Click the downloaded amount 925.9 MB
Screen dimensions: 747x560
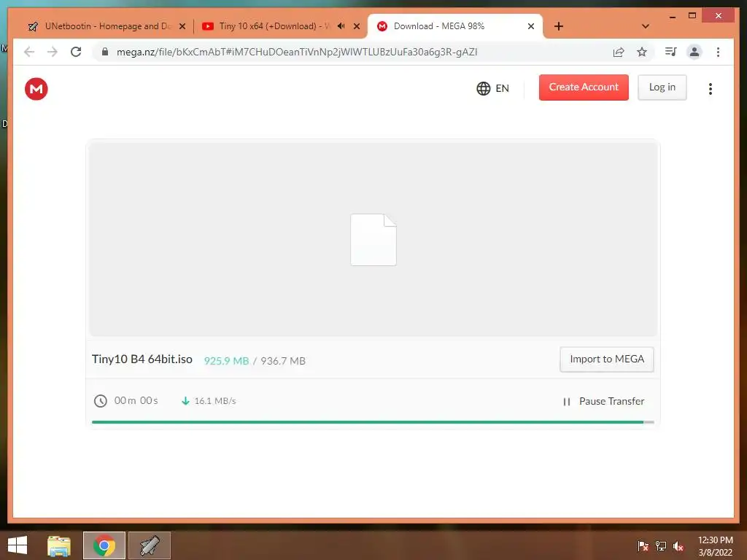pyautogui.click(x=226, y=361)
